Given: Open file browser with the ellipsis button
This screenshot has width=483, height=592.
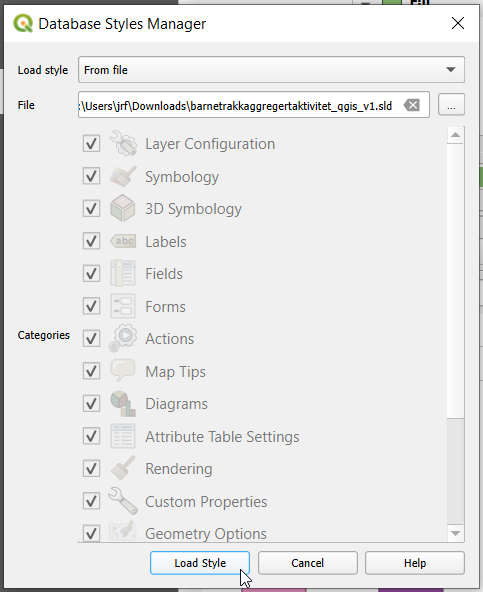Looking at the screenshot, I should [451, 105].
